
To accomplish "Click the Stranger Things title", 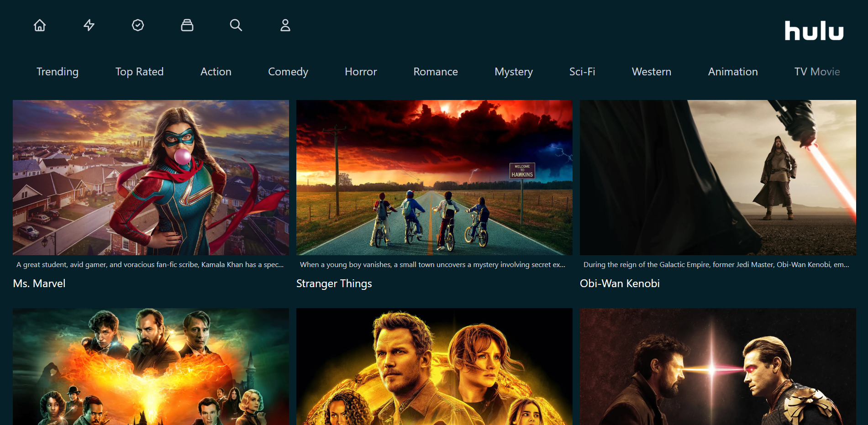I will [x=334, y=283].
